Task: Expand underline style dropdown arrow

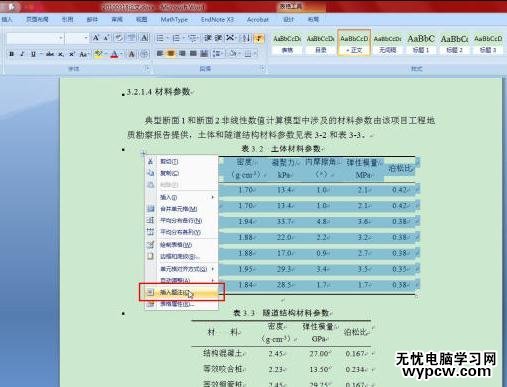Action: click(41, 54)
